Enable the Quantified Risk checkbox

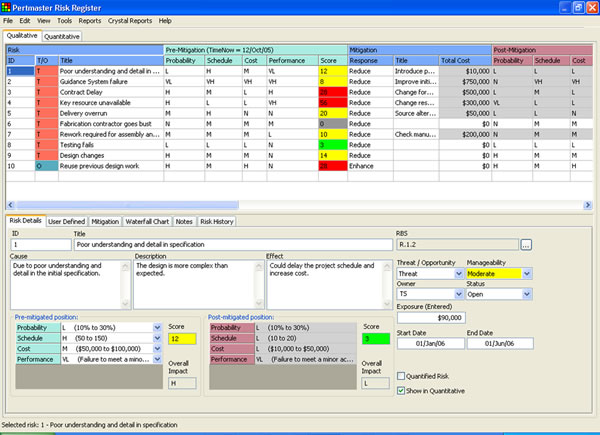click(401, 376)
